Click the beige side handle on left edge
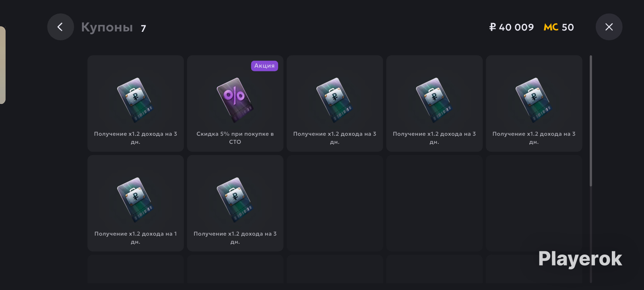Viewport: 644px width, 290px height. [x=2, y=65]
